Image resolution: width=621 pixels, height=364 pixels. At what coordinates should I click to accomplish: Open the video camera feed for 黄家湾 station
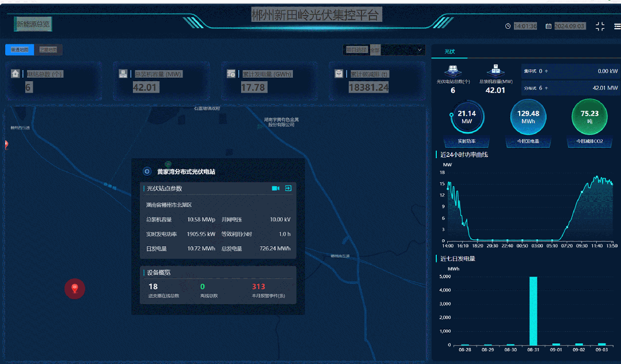(276, 188)
